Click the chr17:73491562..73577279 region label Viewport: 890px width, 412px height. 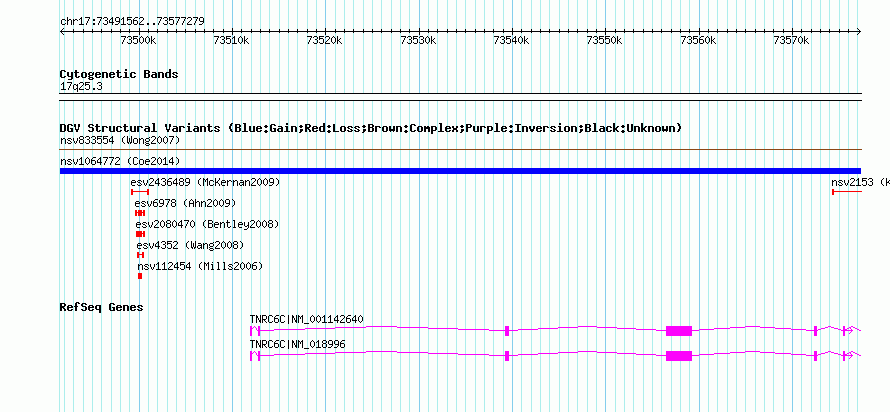click(132, 22)
